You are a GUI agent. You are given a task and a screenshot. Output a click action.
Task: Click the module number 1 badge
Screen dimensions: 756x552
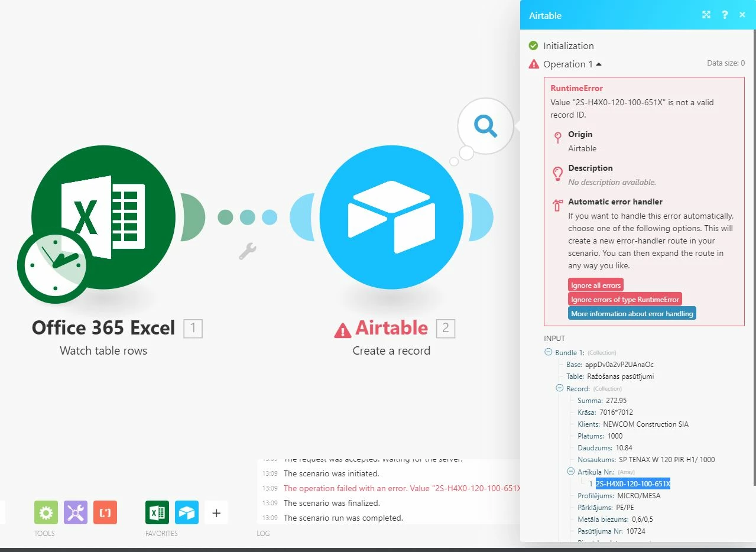(193, 329)
